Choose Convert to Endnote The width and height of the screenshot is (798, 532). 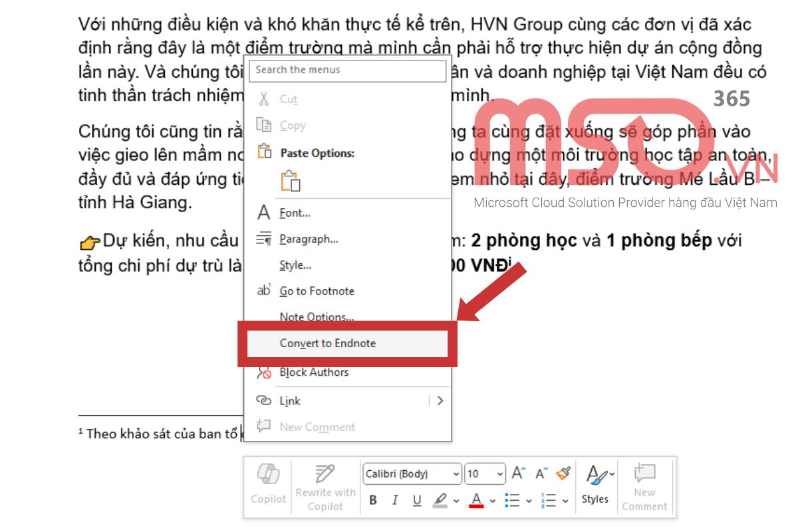tap(347, 343)
